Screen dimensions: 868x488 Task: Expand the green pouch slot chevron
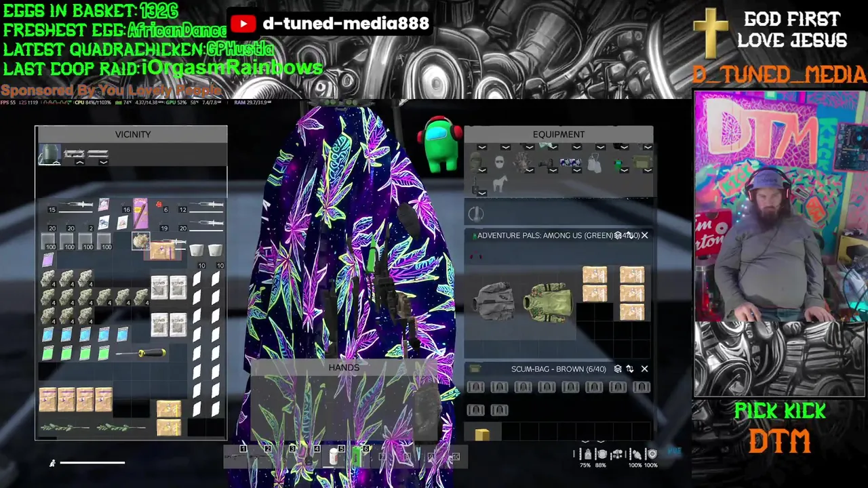648,171
